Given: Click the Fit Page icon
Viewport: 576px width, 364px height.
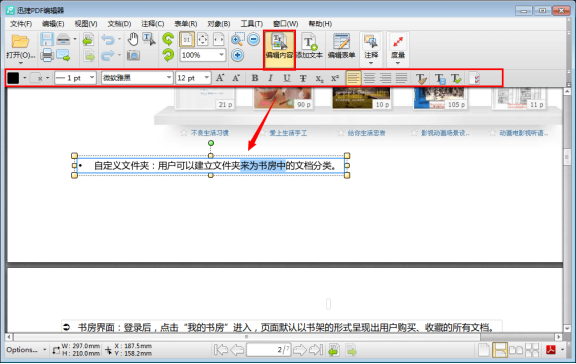Looking at the screenshot, I should (x=203, y=39).
